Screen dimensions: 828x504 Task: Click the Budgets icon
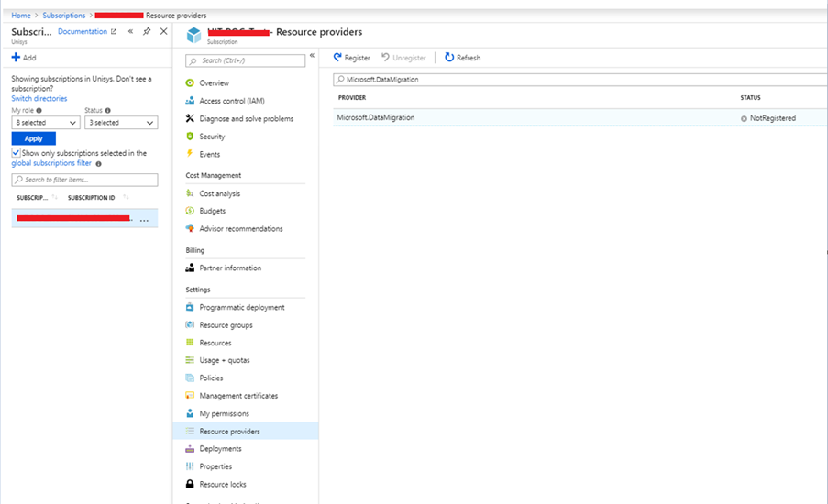tap(190, 211)
